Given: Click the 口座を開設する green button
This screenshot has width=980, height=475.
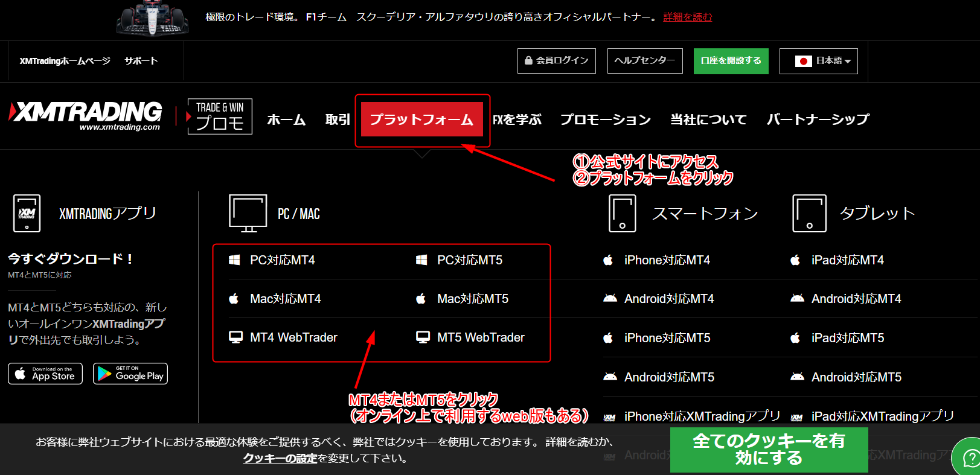Looking at the screenshot, I should point(731,61).
